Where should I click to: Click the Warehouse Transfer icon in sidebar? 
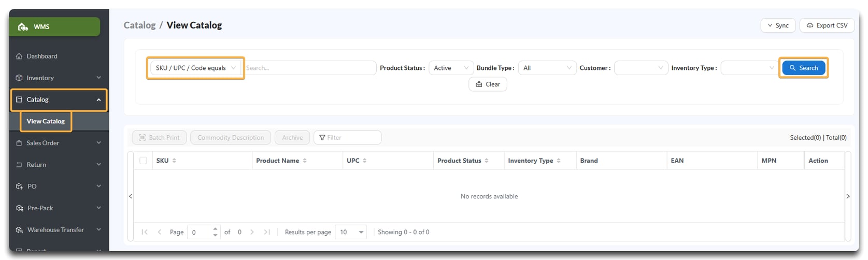(20, 230)
